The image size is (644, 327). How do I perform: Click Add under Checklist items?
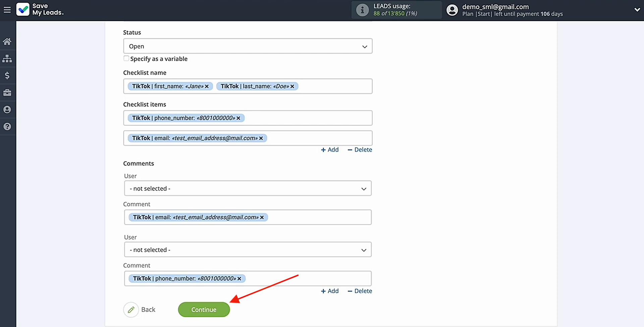point(330,150)
